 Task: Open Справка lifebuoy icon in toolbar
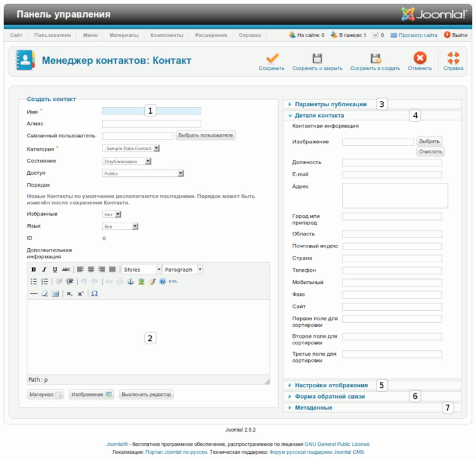(453, 58)
